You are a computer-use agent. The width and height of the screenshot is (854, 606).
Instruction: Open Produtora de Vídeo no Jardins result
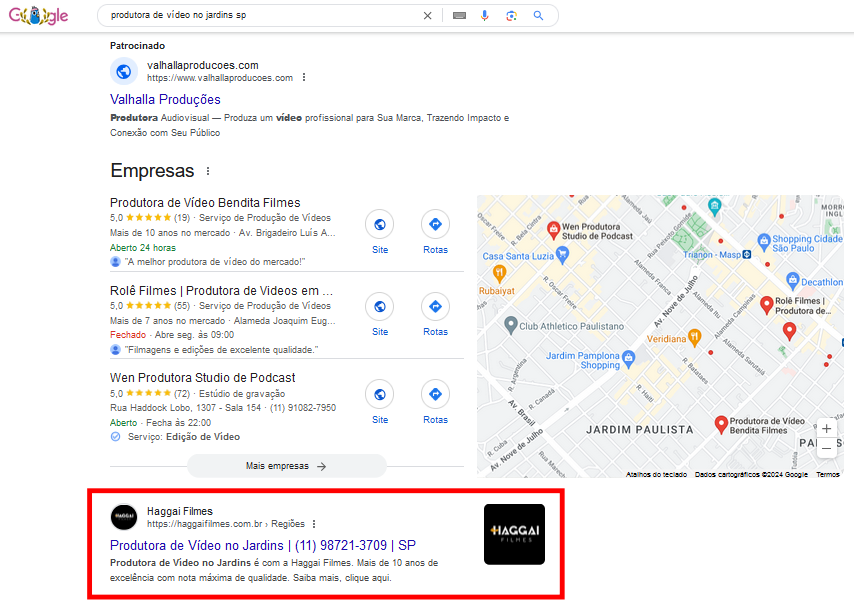pos(262,546)
